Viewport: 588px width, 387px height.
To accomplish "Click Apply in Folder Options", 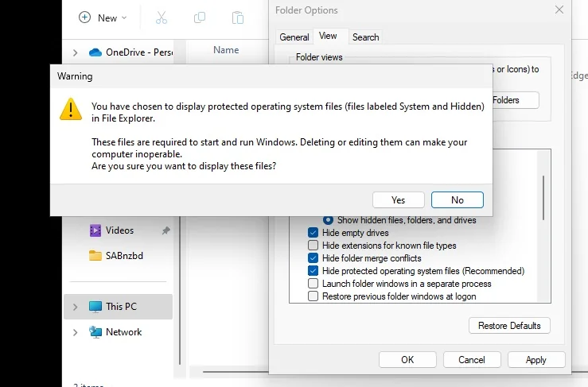I will tap(536, 360).
